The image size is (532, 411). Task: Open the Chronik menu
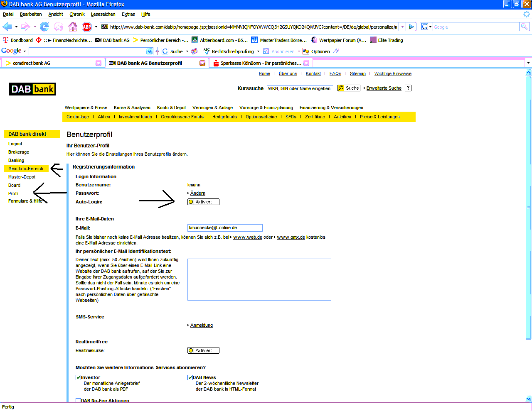(77, 14)
